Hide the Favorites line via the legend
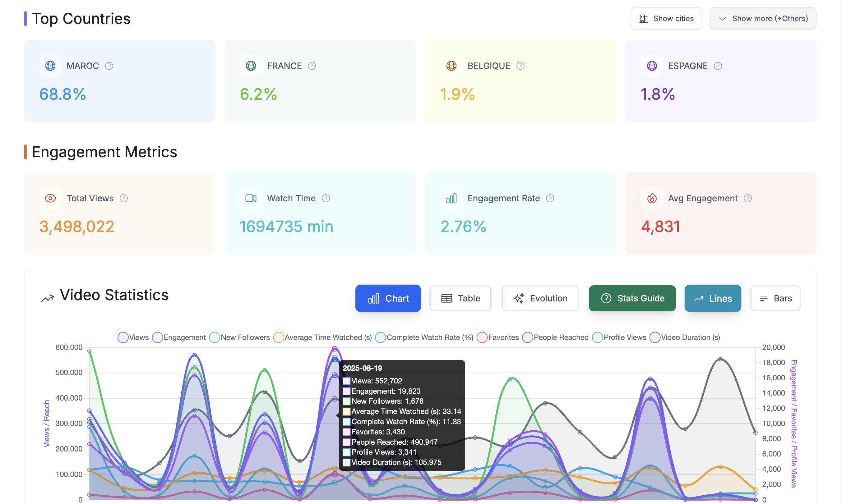The width and height of the screenshot is (842, 504). (x=497, y=337)
